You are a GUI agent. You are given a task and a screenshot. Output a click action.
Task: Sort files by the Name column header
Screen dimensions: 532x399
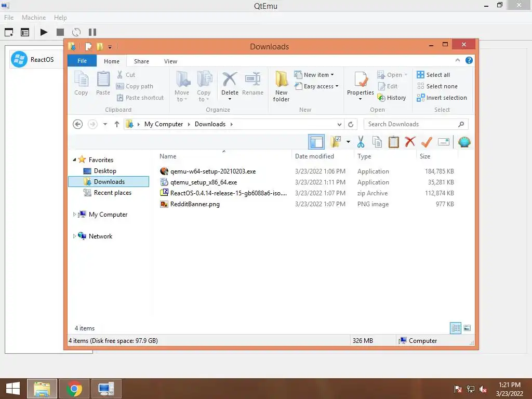224,156
